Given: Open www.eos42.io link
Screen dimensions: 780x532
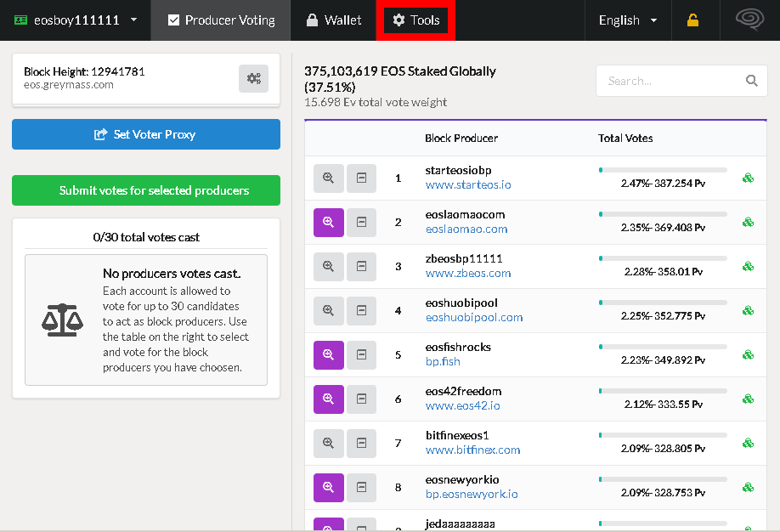Looking at the screenshot, I should coord(462,406).
